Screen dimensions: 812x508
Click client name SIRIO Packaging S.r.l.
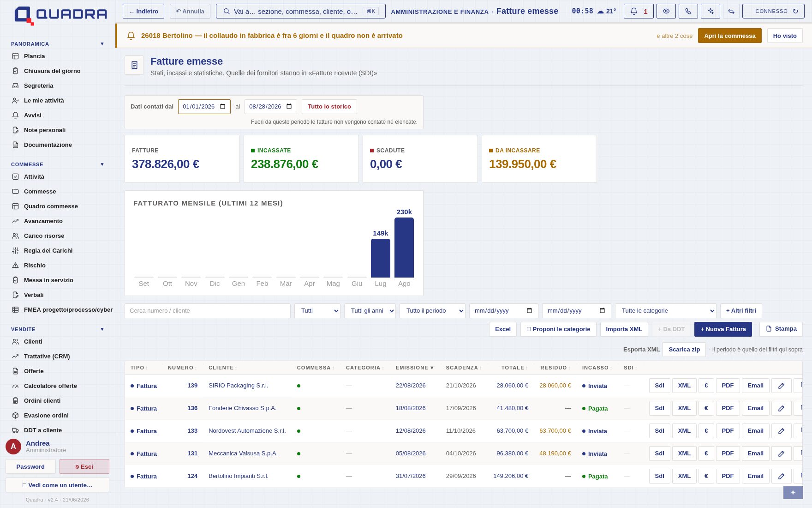point(238,386)
